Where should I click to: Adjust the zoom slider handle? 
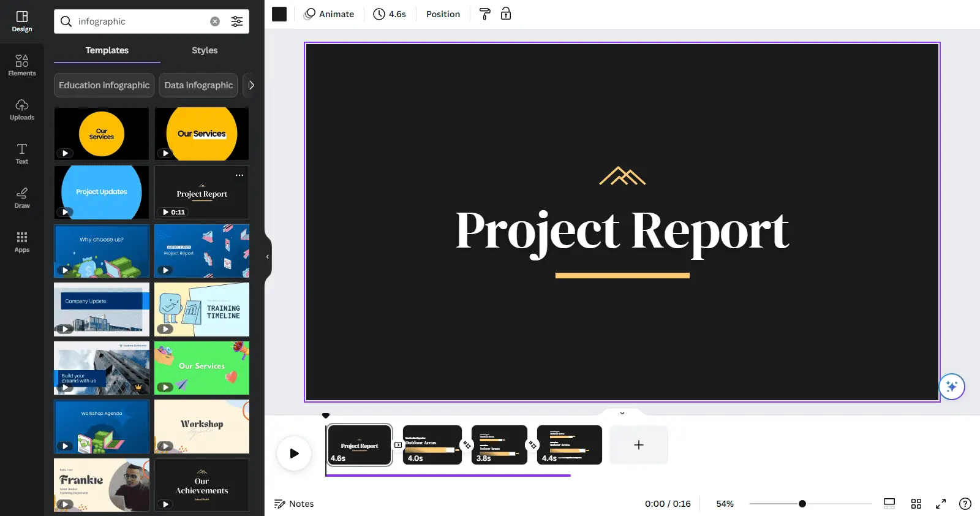coord(802,504)
